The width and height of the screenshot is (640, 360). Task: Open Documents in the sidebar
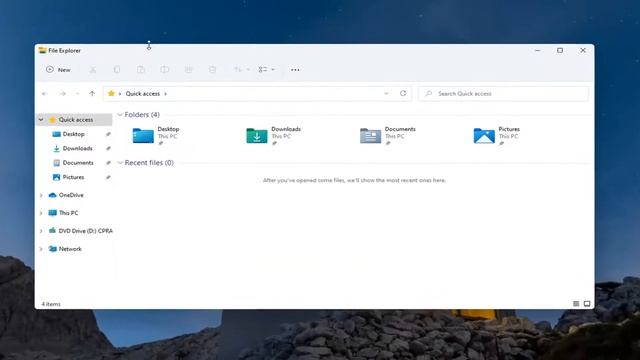click(x=78, y=162)
